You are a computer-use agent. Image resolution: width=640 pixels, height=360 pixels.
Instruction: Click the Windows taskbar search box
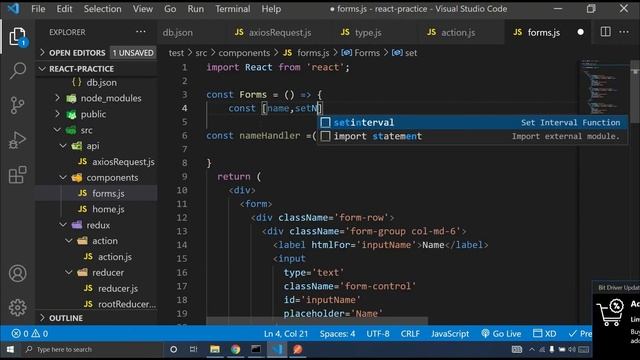point(93,349)
